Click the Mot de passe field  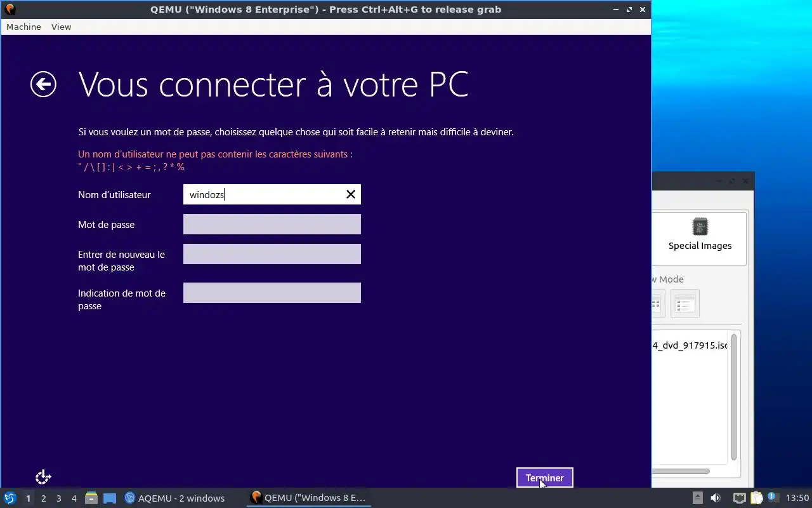[x=272, y=224]
